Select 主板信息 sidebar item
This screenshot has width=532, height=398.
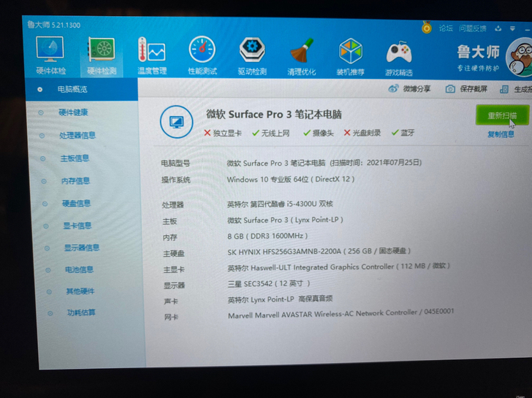pos(75,158)
